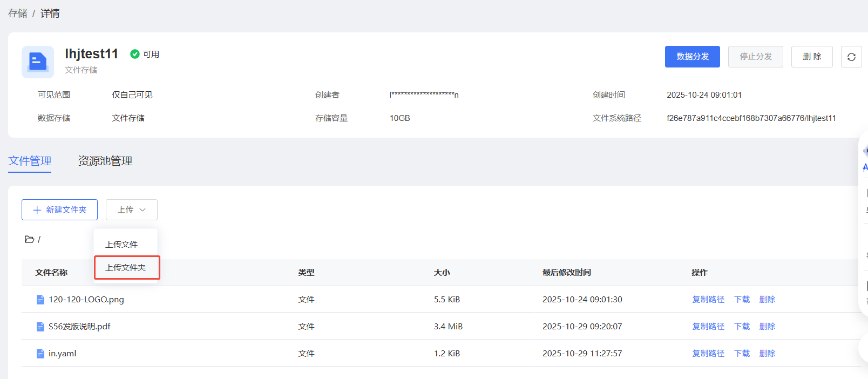Download the S56发版说明.pdf file

point(742,327)
